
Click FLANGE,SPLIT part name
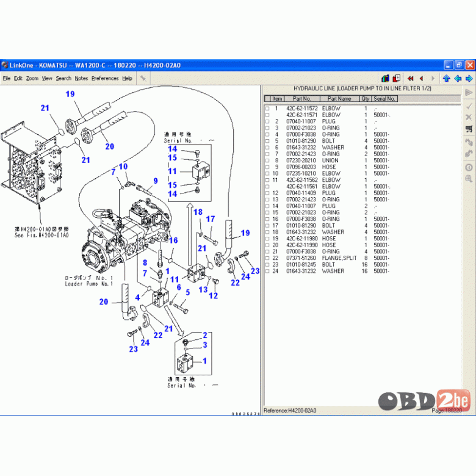coord(339,258)
